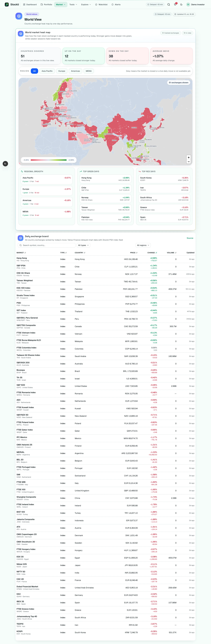
Task: Open the Shanghai Composite row
Action: (105, 498)
